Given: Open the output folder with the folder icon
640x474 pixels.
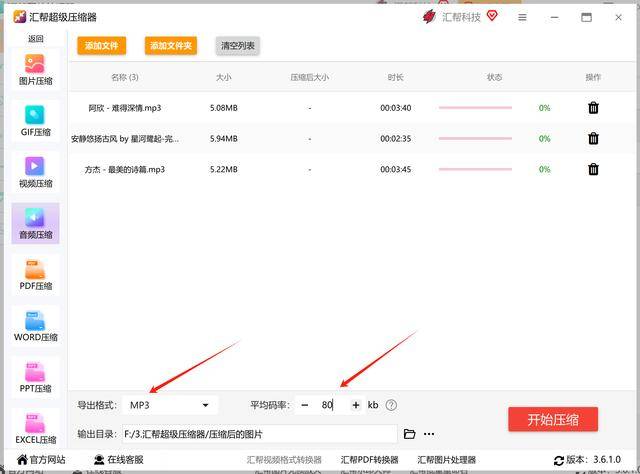Looking at the screenshot, I should coord(409,434).
